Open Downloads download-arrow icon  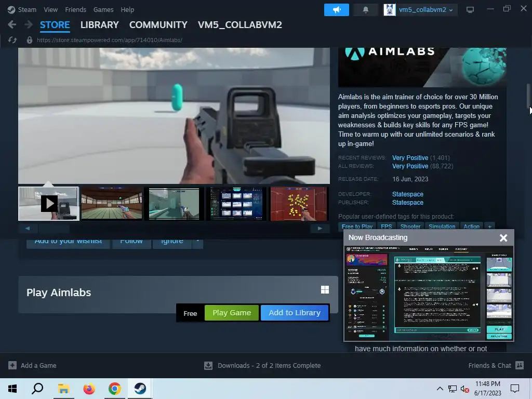(x=208, y=365)
